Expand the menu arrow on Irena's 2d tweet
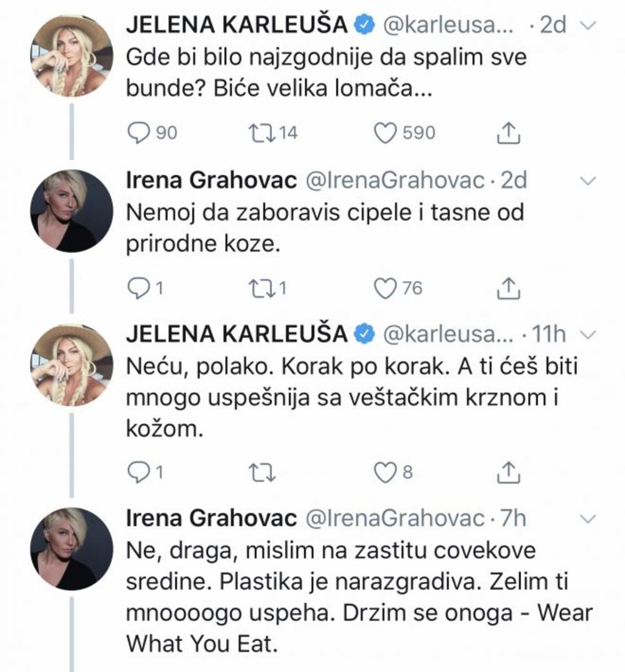 pyautogui.click(x=587, y=180)
